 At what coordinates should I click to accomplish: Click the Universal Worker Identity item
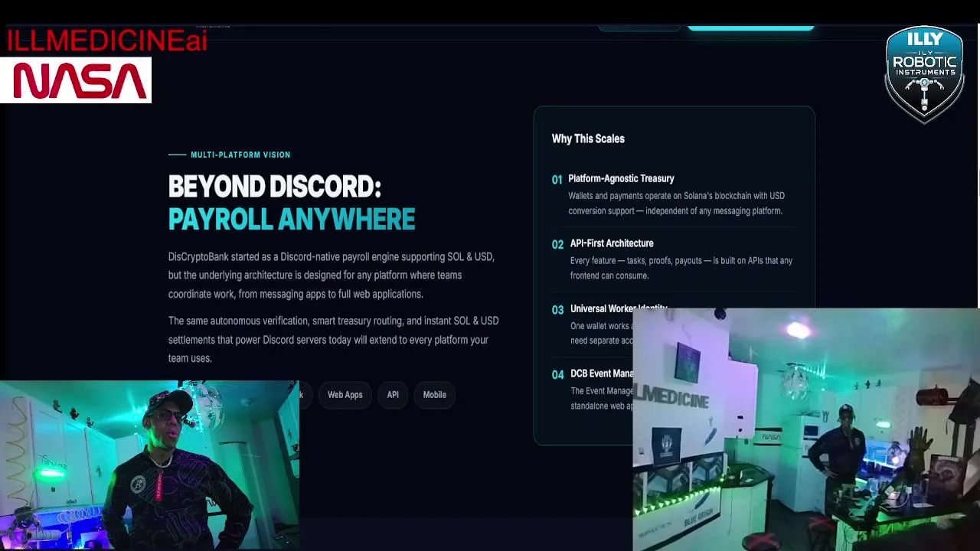(x=619, y=308)
